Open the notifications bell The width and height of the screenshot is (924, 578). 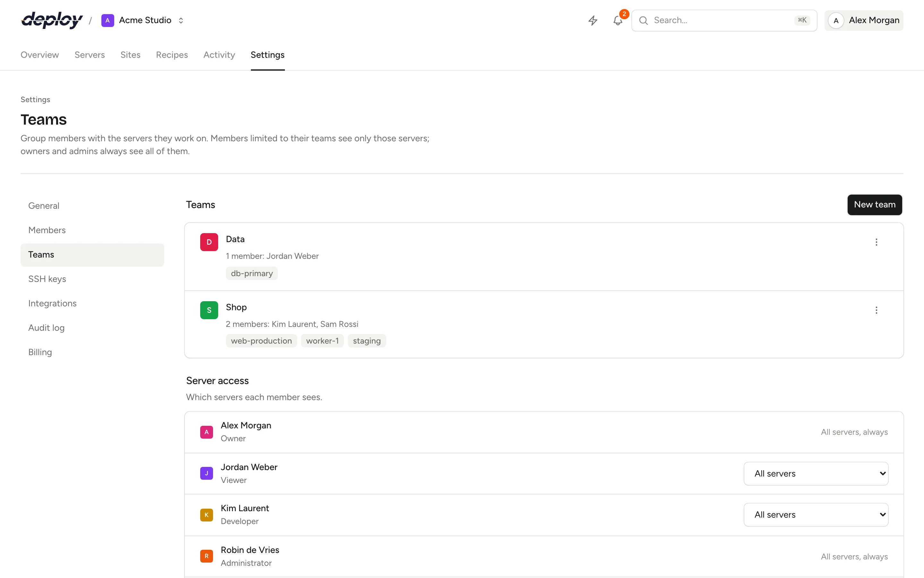(x=618, y=20)
